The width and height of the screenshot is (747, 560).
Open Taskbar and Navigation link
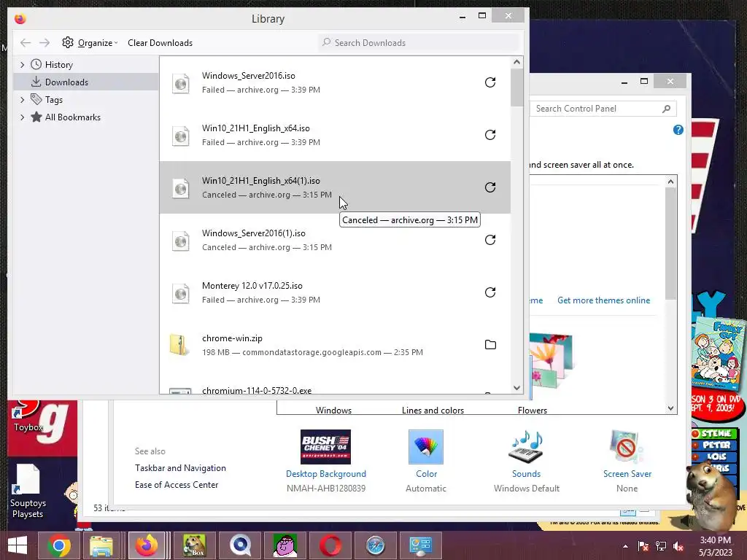[181, 468]
